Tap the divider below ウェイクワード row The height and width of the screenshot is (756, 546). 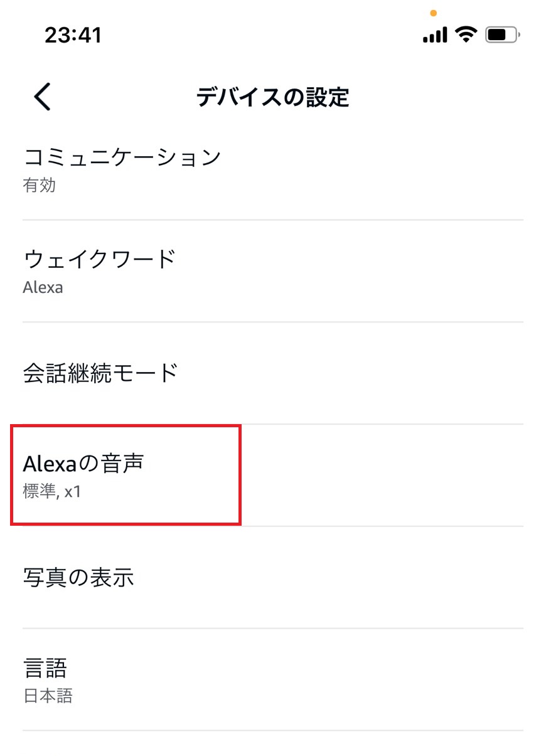[x=273, y=322]
